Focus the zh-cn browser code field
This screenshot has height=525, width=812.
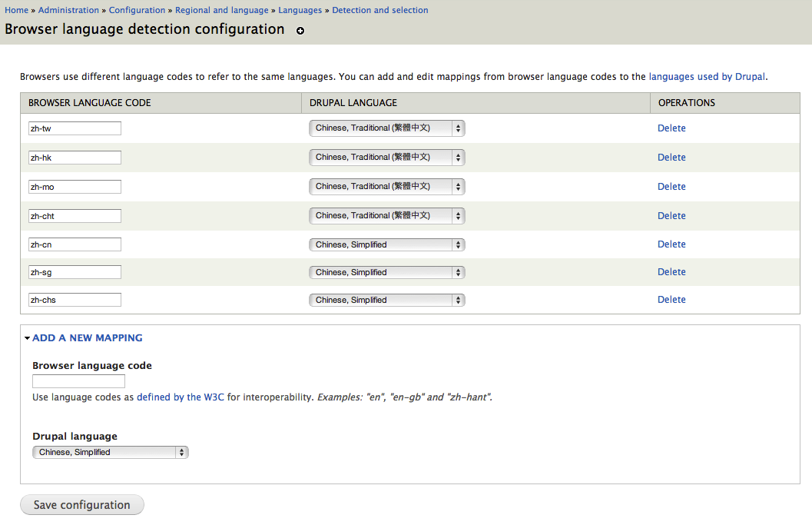point(75,244)
